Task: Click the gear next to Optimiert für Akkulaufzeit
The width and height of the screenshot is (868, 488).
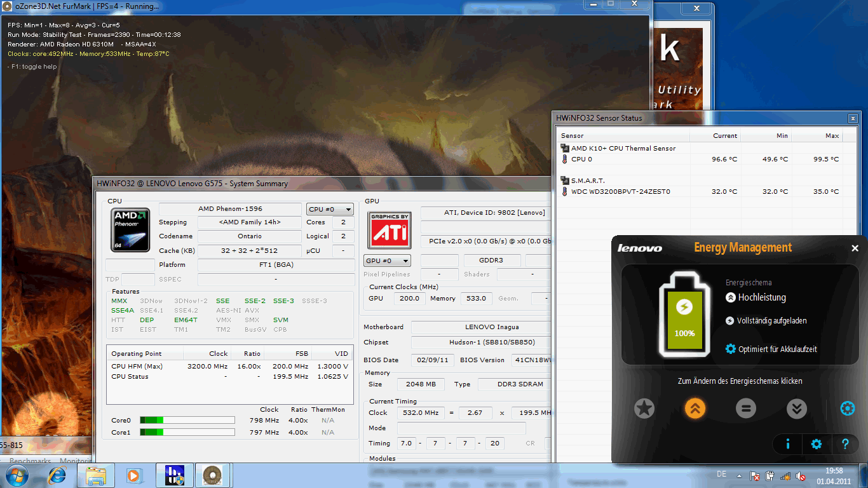Action: click(731, 349)
